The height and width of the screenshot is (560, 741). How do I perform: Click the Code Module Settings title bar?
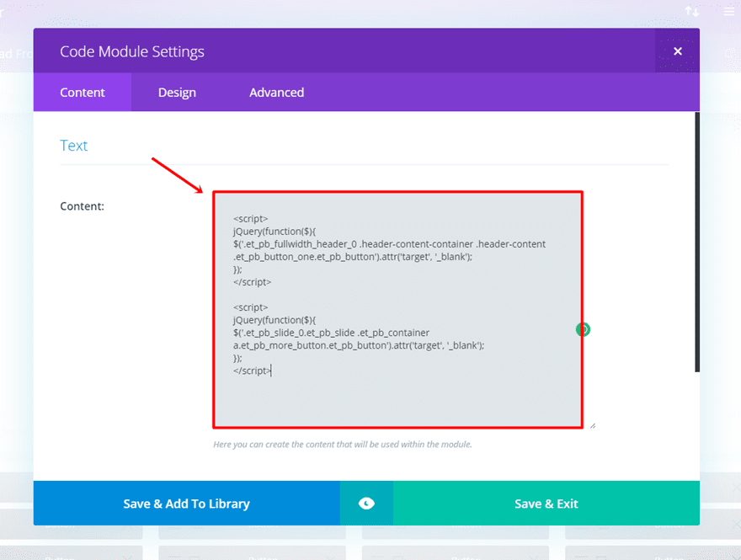point(337,51)
